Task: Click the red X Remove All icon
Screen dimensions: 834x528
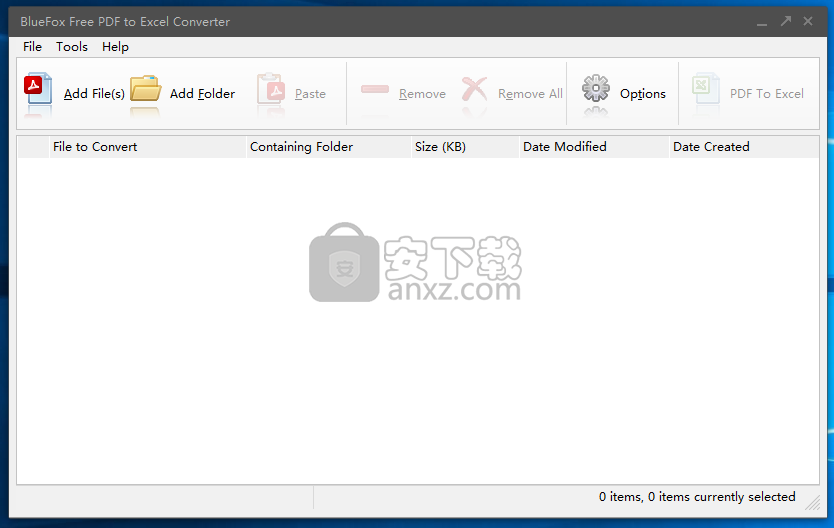Action: [474, 89]
